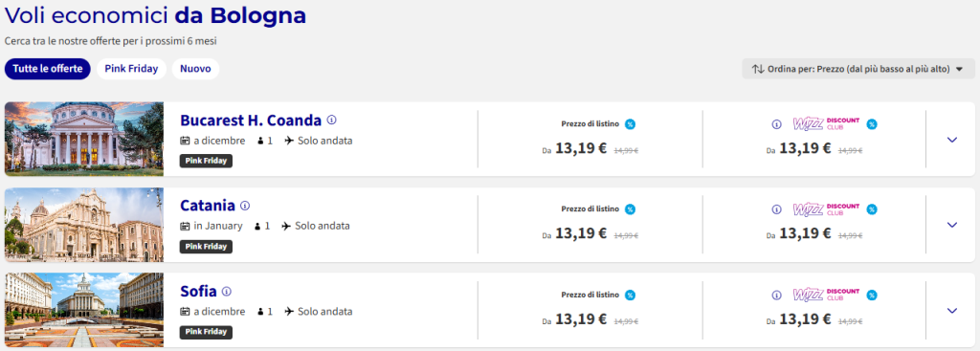Click the Bucarest Athenaeum thumbnail image
This screenshot has width=980, height=351.
[x=84, y=140]
